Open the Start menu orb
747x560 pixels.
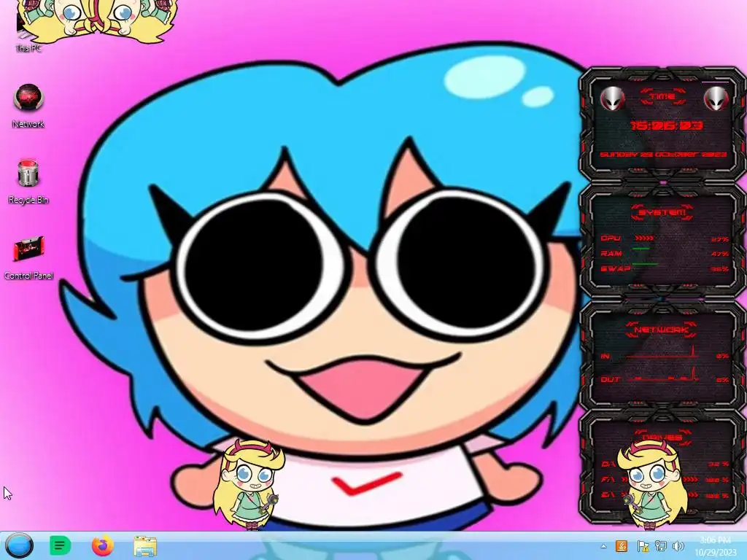coord(20,545)
